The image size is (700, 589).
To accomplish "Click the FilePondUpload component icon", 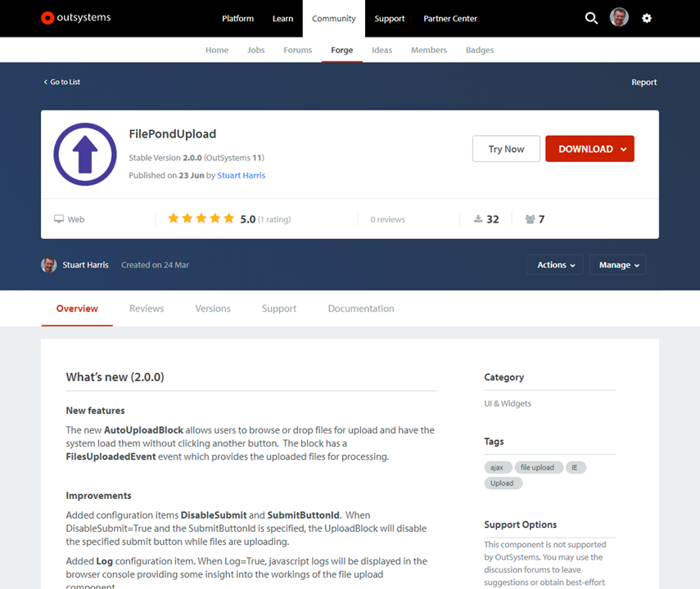I will coord(85,154).
